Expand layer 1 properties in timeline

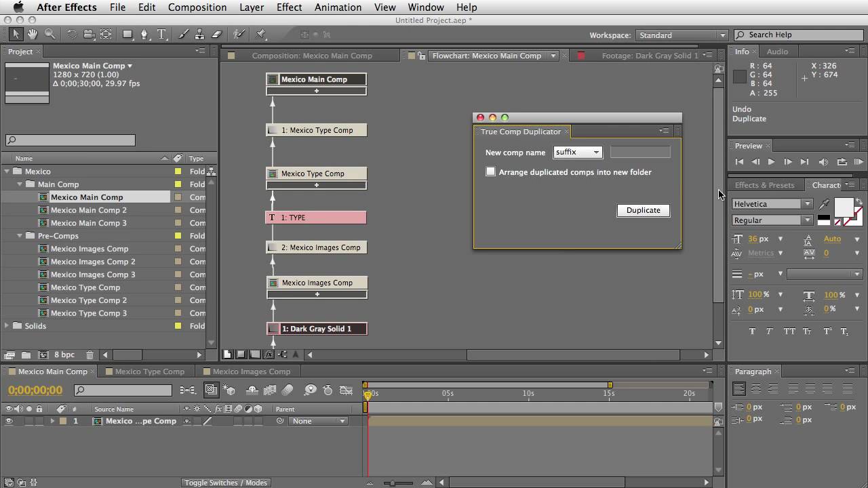click(x=52, y=421)
